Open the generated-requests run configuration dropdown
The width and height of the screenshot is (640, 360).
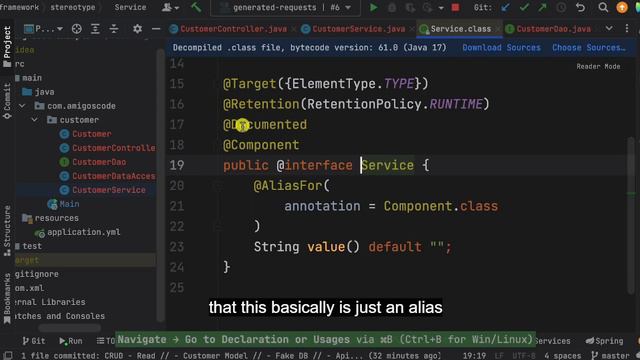click(285, 7)
